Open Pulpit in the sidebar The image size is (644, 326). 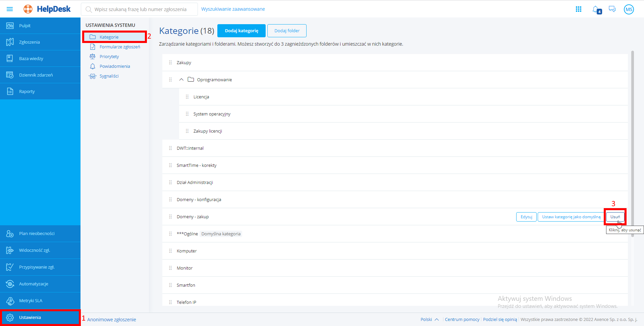click(40, 26)
